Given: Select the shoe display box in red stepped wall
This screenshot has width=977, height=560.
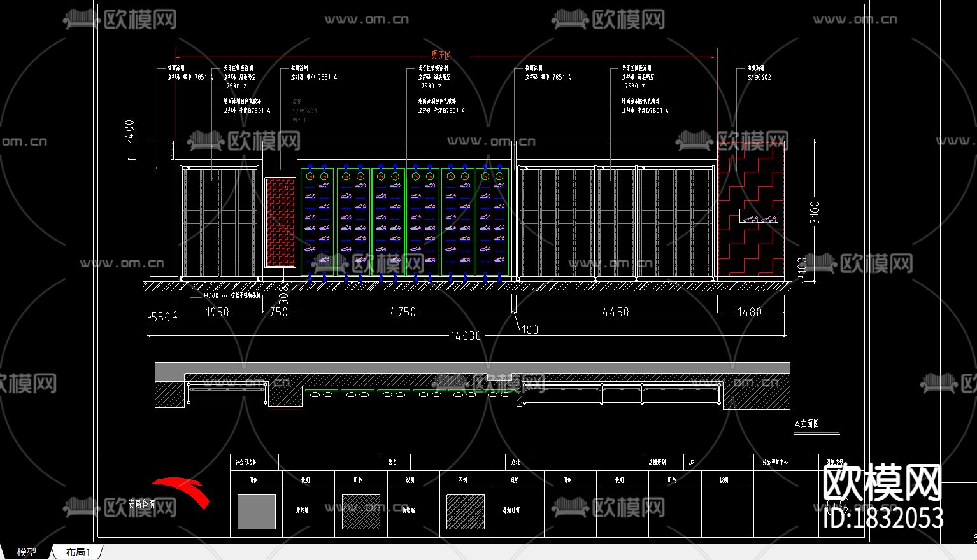Looking at the screenshot, I should (x=759, y=216).
